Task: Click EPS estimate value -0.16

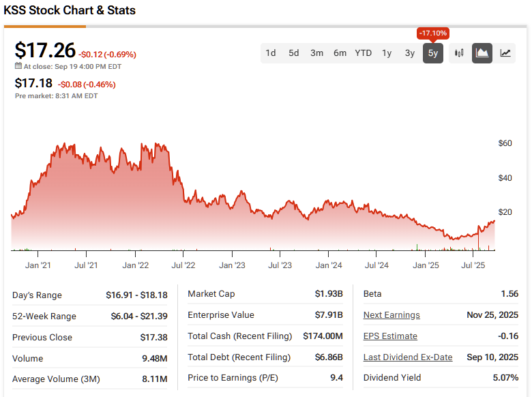Action: [508, 336]
